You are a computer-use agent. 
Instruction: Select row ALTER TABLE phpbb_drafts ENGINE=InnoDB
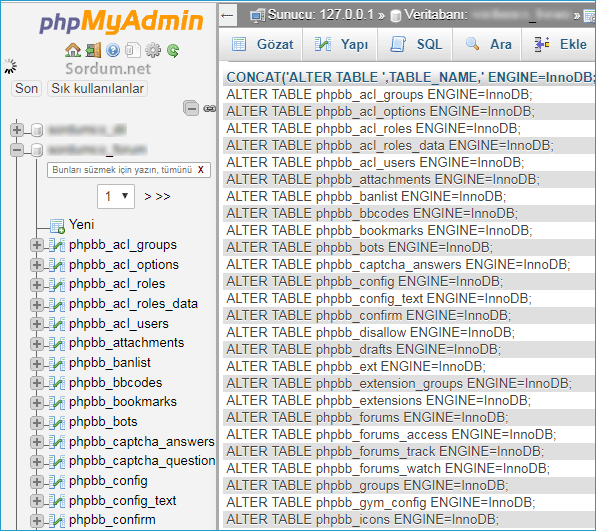click(x=409, y=349)
